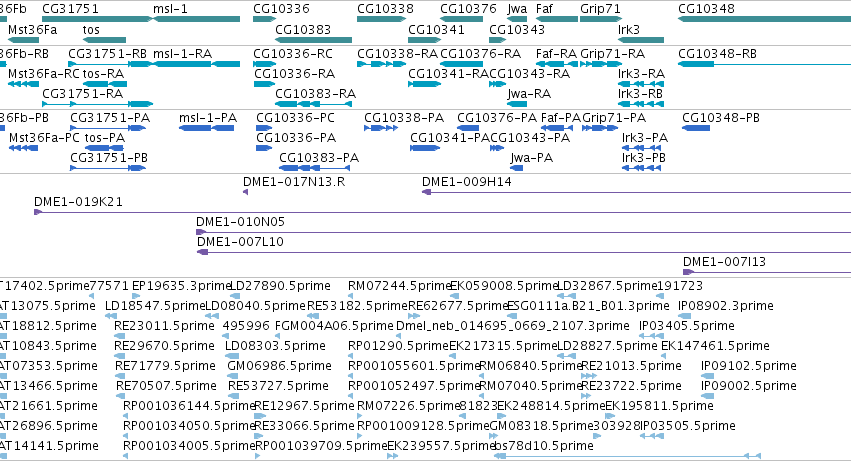Open BAC clone DME1-019K21
Image resolution: width=851 pixels, height=461 pixels.
78,202
